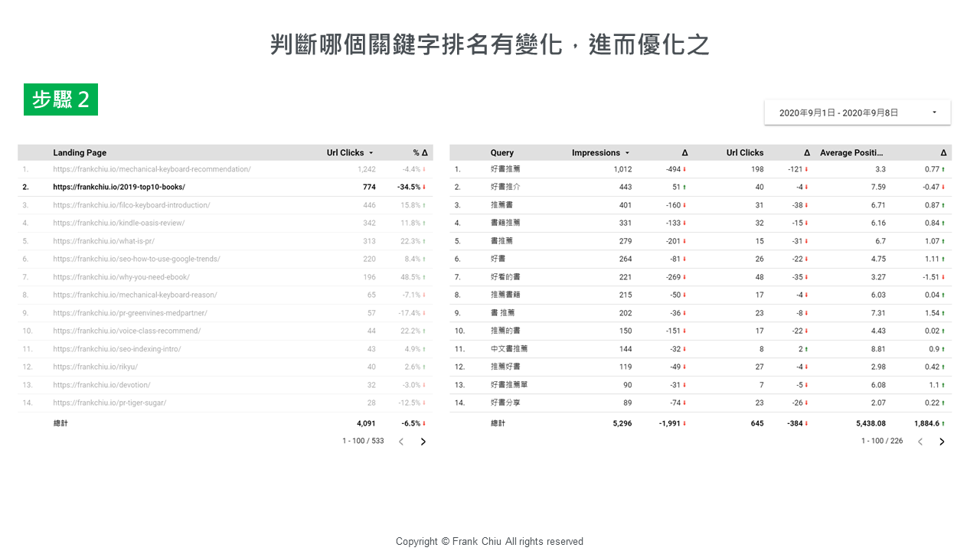Click the 1 - 100 / 533 page counter
This screenshot has height=551, width=980.
pos(363,441)
